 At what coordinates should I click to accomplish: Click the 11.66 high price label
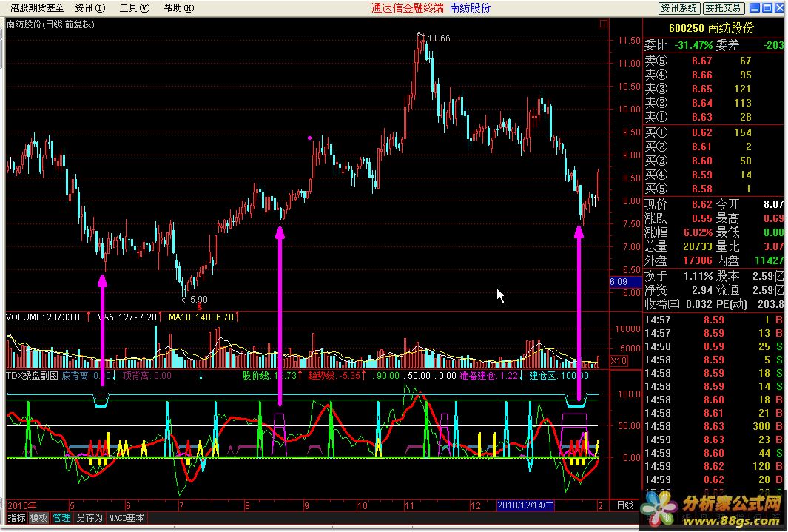439,38
